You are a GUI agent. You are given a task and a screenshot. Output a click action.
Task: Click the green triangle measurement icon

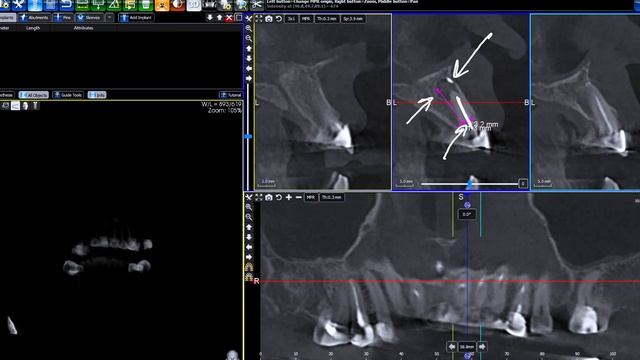point(114,5)
